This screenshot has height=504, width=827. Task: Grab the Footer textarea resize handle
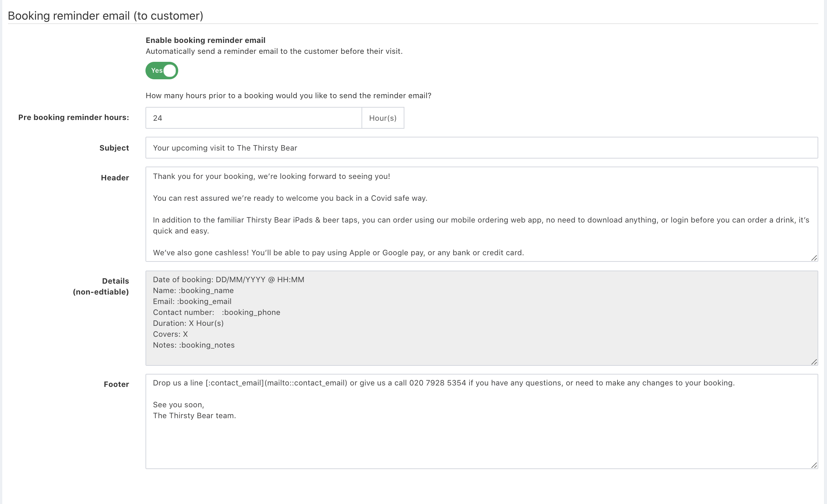(814, 465)
